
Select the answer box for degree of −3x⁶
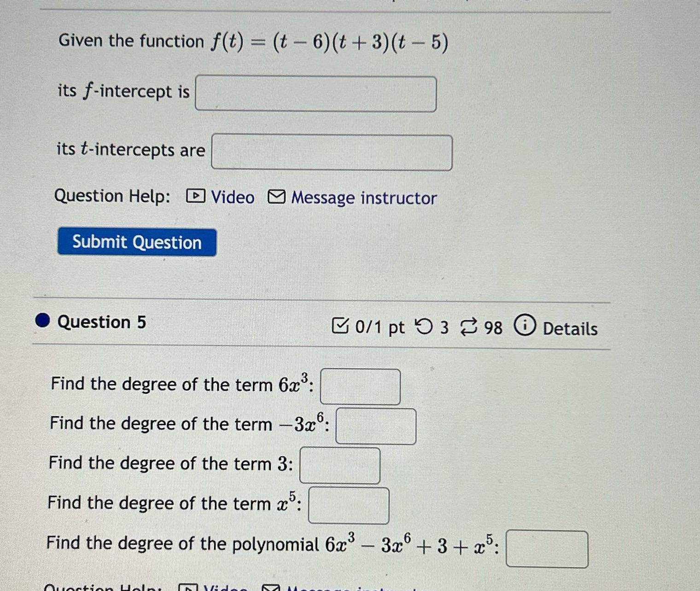[x=376, y=426]
